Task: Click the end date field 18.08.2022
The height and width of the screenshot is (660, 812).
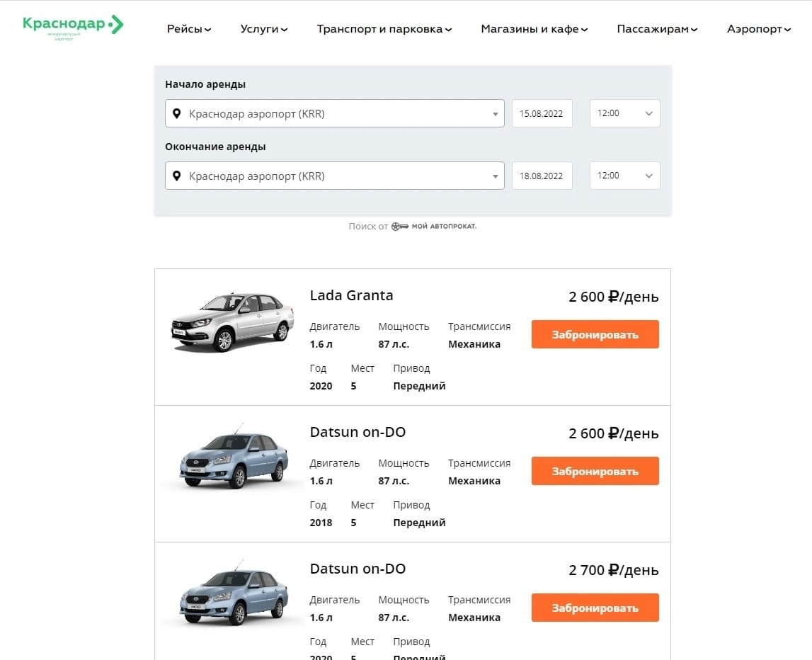Action: 542,176
